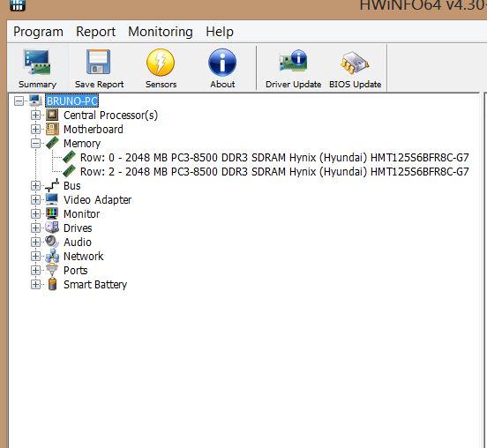Select Central Processor(s) label
Viewport: 487px width, 448px height.
111,116
